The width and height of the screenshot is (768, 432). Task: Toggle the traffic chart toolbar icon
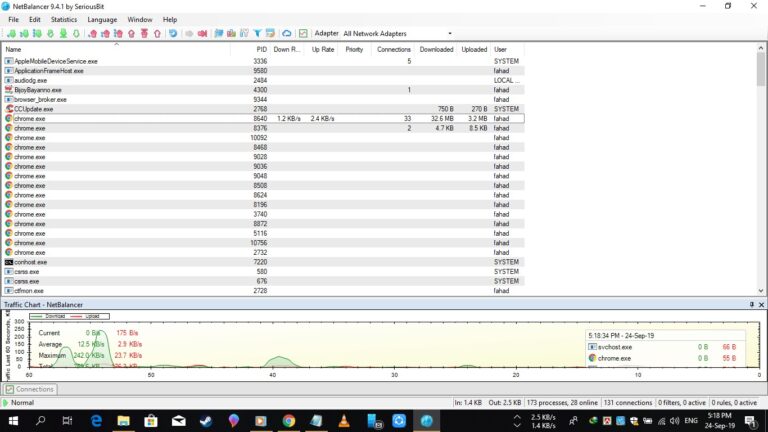coord(303,33)
